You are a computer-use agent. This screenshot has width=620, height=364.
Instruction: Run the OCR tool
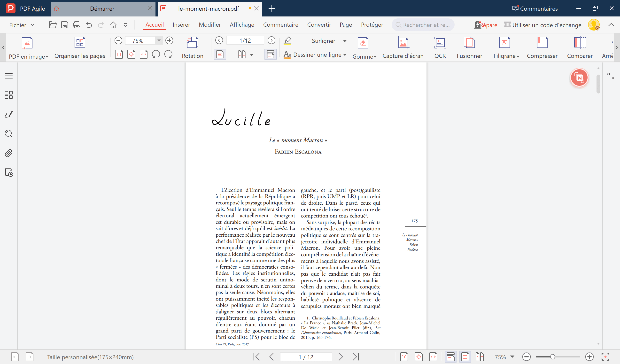coord(440,48)
